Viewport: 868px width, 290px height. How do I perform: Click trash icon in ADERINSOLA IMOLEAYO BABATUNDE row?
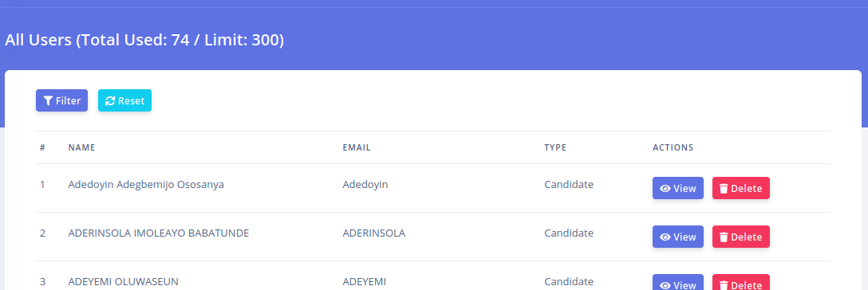click(724, 237)
